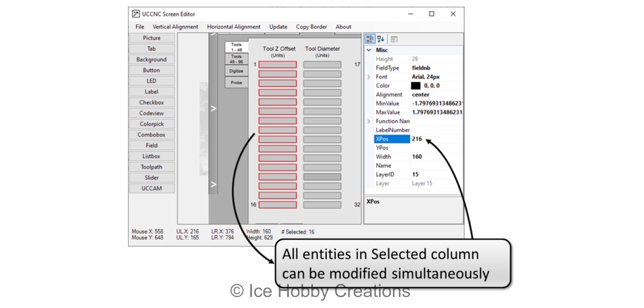Click the YPos value field

[x=437, y=148]
